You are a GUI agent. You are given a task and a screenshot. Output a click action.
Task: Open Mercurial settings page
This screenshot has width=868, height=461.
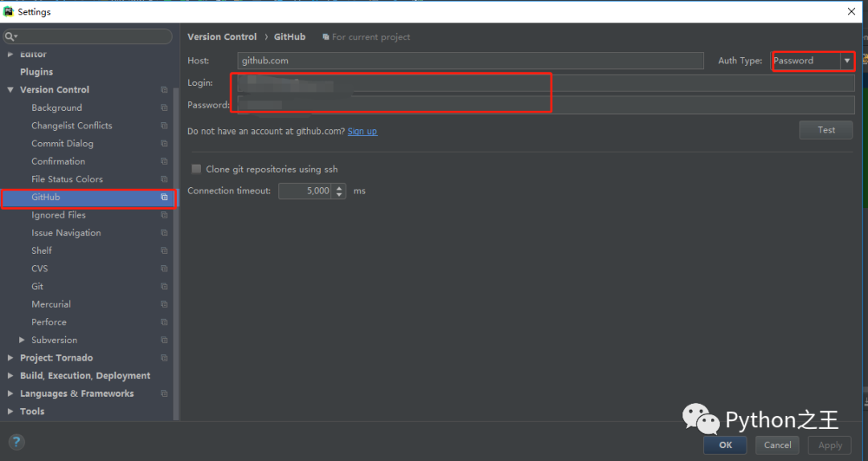[51, 304]
